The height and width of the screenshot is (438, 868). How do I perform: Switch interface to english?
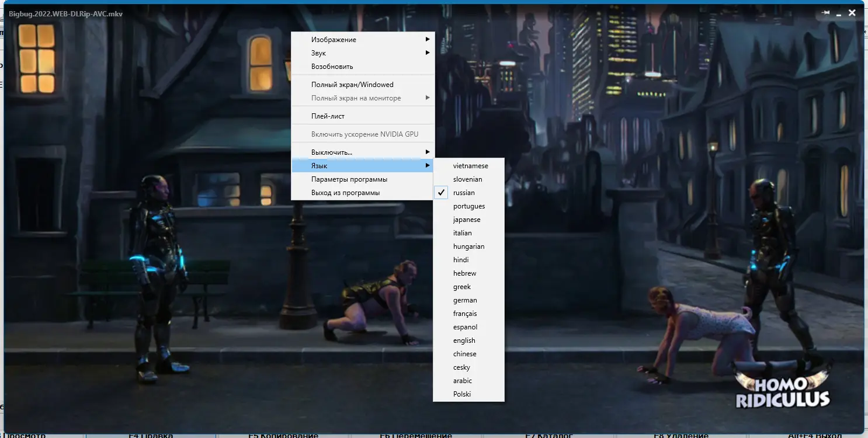pos(468,340)
